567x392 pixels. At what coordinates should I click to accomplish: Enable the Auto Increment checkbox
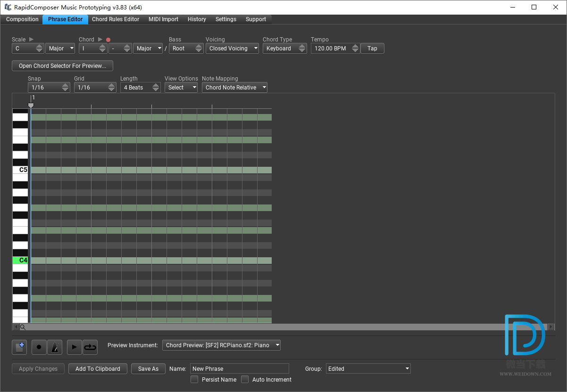[245, 379]
